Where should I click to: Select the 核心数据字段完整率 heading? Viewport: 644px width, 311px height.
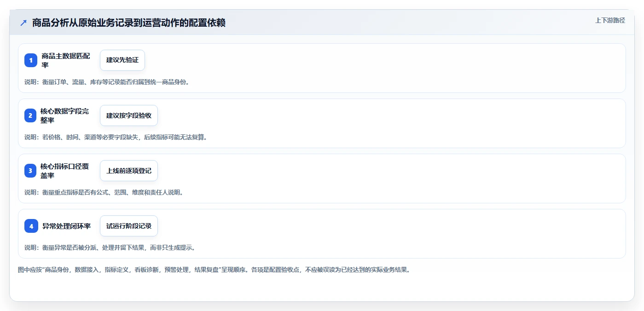[64, 115]
